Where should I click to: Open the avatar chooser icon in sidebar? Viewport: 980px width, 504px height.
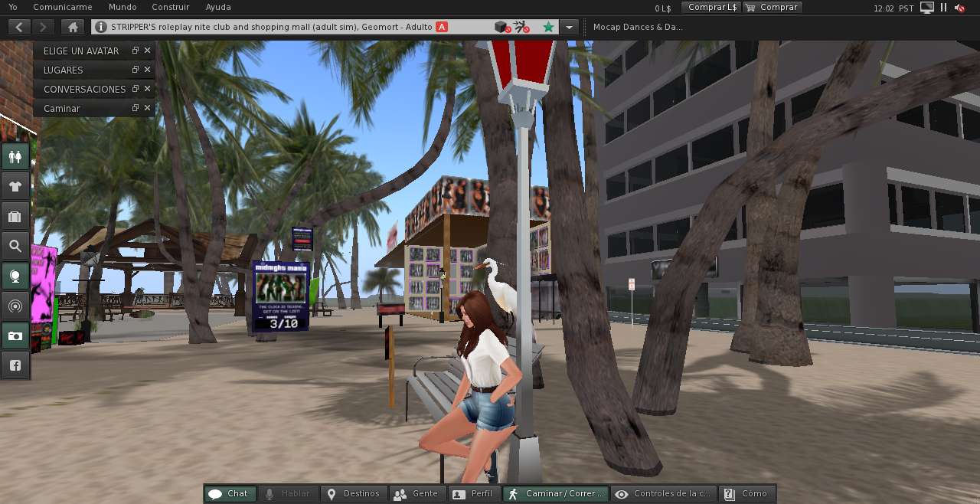(15, 157)
